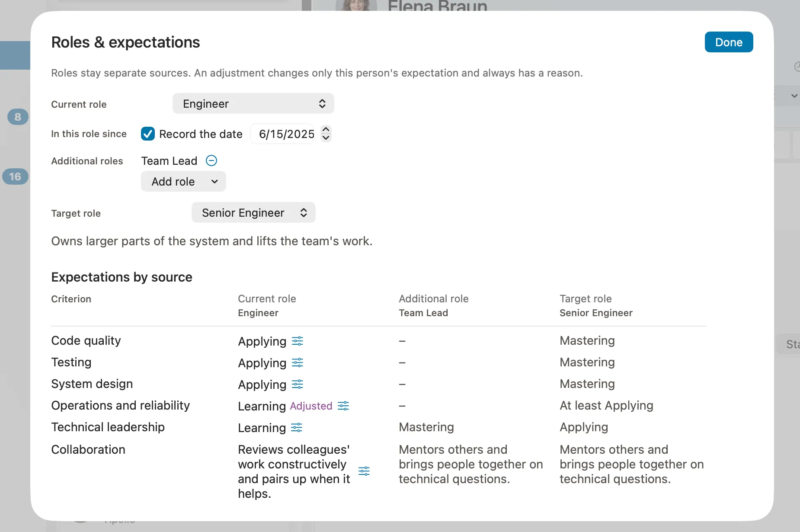This screenshot has width=800, height=532.
Task: Click the Testing criterion row label
Action: pyautogui.click(x=71, y=362)
